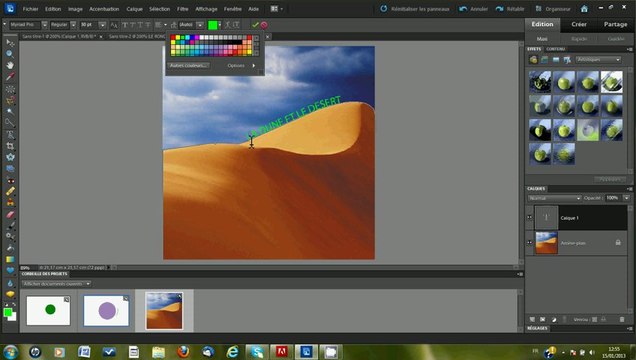Select the Paint Bucket tool
This screenshot has width=636, height=360.
[x=10, y=248]
